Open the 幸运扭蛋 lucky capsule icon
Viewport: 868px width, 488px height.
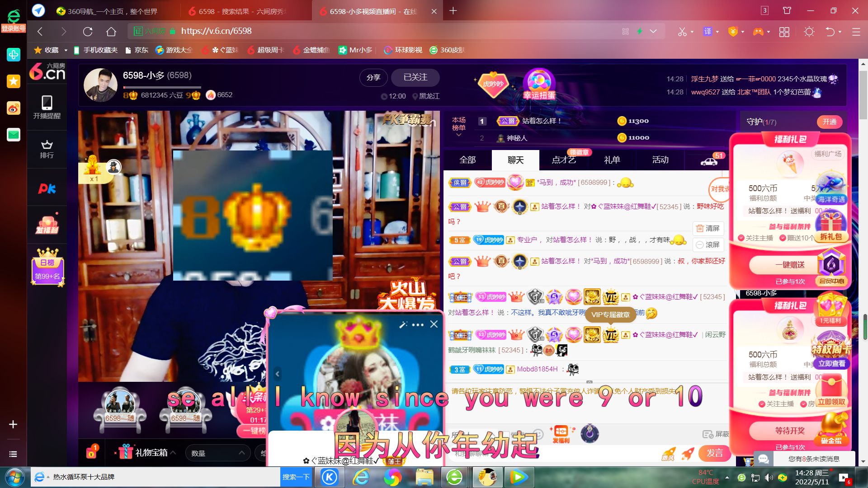tap(539, 84)
